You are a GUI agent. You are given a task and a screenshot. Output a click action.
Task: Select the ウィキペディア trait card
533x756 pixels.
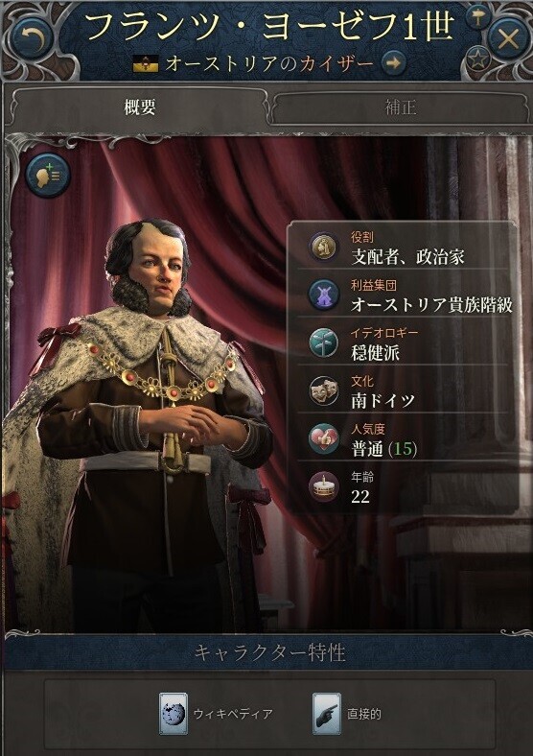click(216, 714)
